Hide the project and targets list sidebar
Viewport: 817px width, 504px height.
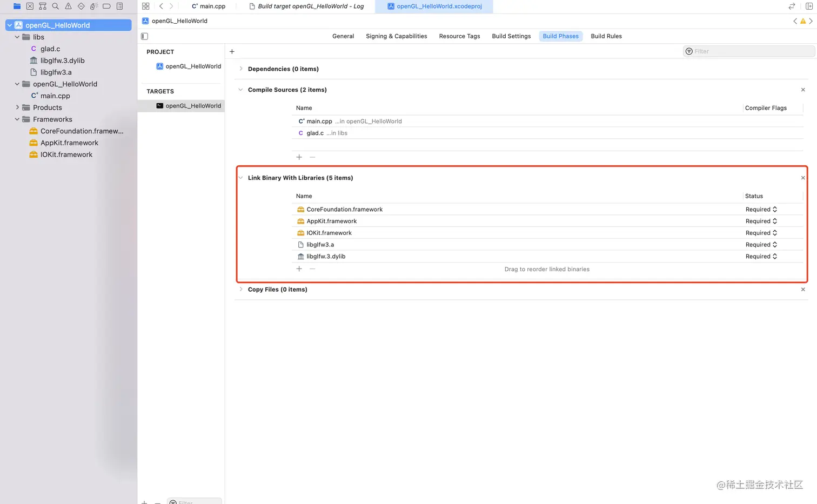144,36
